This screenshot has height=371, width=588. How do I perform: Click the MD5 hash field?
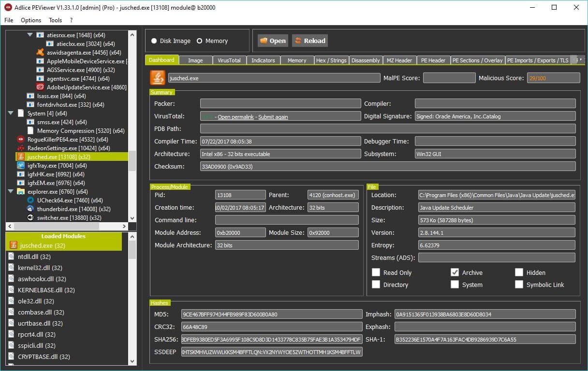pyautogui.click(x=271, y=314)
